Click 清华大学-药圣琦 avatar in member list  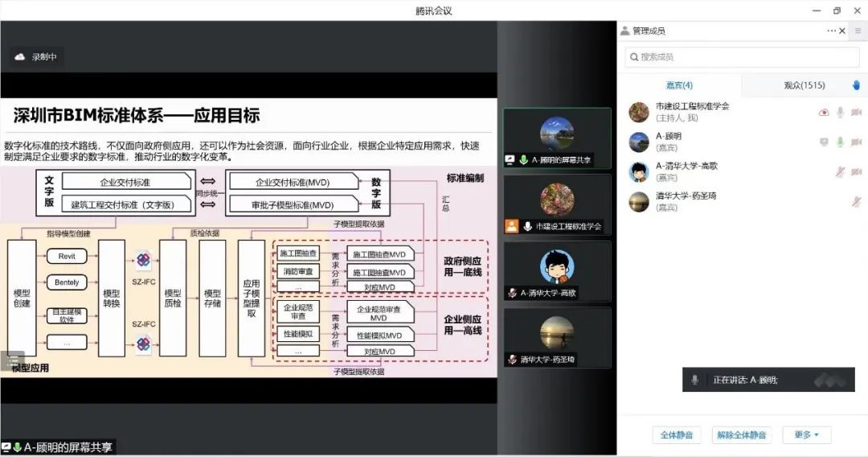pyautogui.click(x=639, y=202)
